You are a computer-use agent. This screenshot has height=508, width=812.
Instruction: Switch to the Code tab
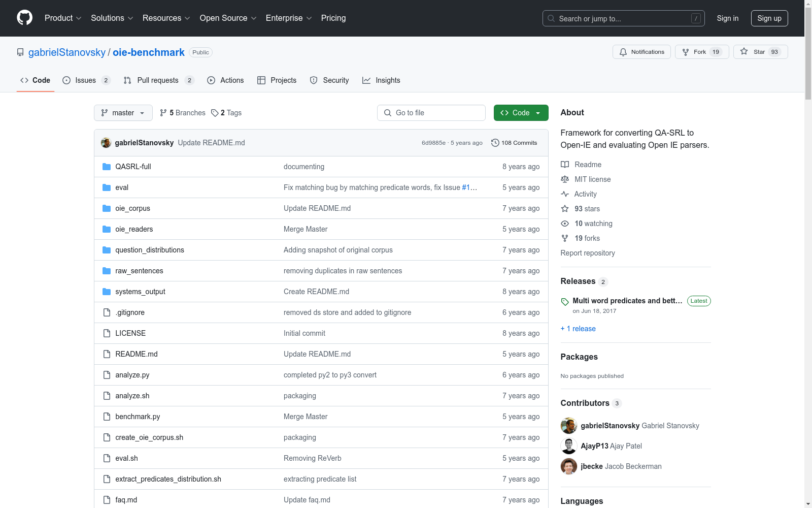[x=36, y=80]
